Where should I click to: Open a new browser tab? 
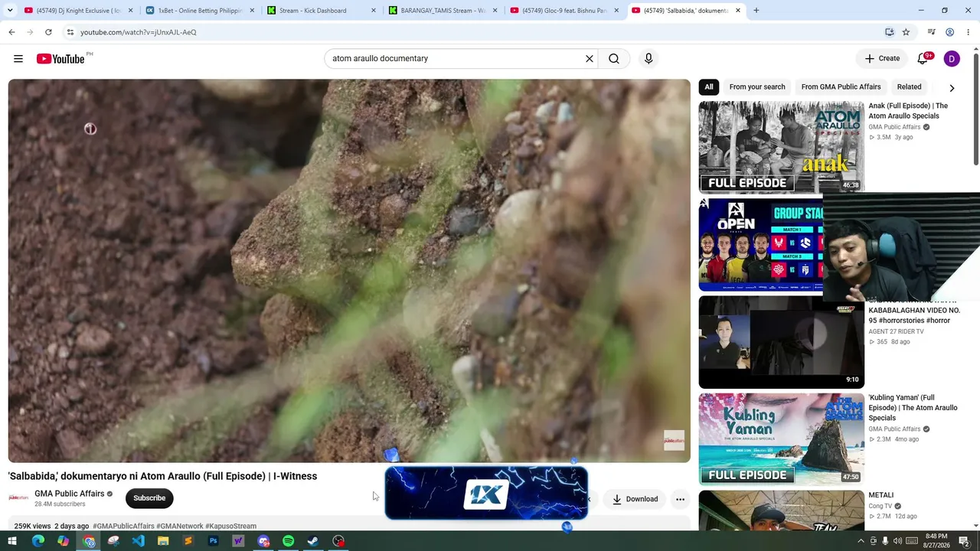coord(756,11)
